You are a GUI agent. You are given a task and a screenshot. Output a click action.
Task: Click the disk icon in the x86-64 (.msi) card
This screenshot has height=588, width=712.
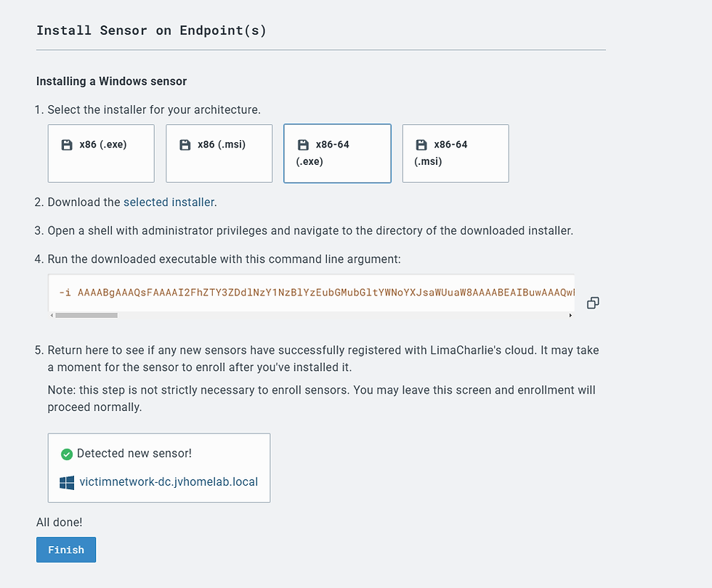[421, 144]
